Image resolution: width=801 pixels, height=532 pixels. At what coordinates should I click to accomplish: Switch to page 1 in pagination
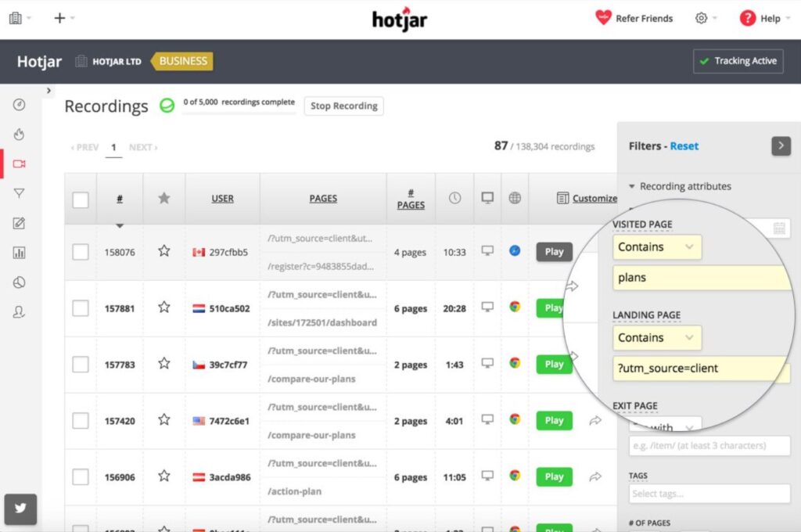tap(114, 146)
